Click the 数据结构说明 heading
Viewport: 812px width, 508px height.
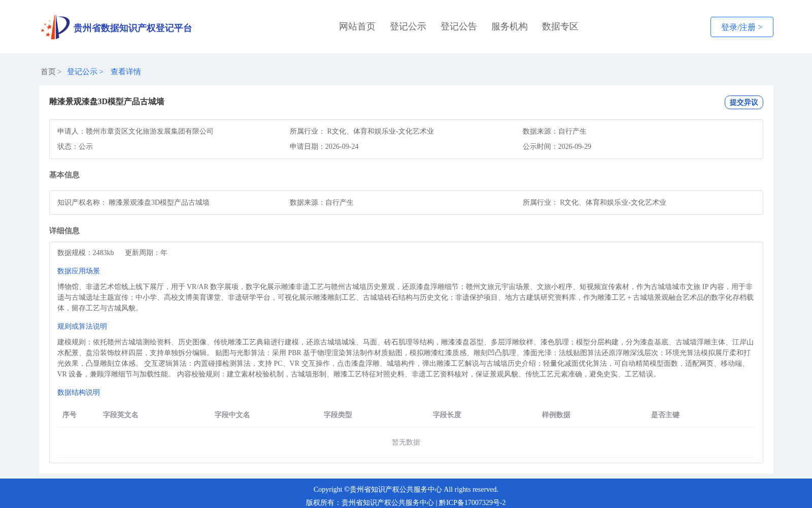(x=79, y=393)
